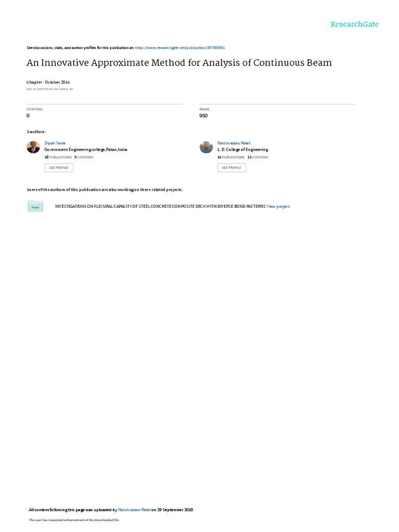This screenshot has width=399, height=532.
Task: Click L. D. College of Engineering affiliation
Action: pyautogui.click(x=243, y=150)
